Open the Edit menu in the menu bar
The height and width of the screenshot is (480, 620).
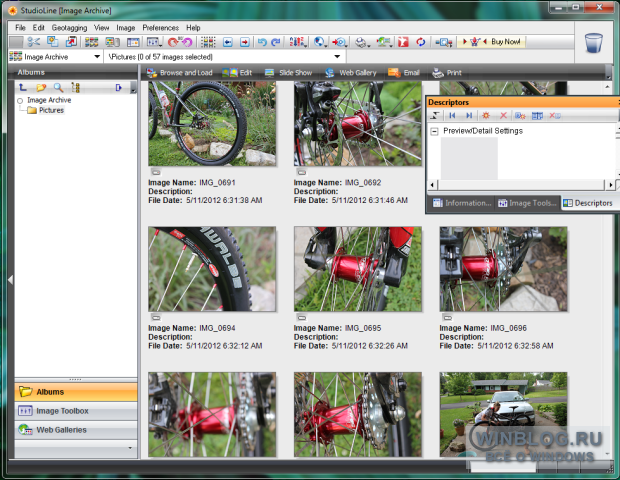point(38,28)
